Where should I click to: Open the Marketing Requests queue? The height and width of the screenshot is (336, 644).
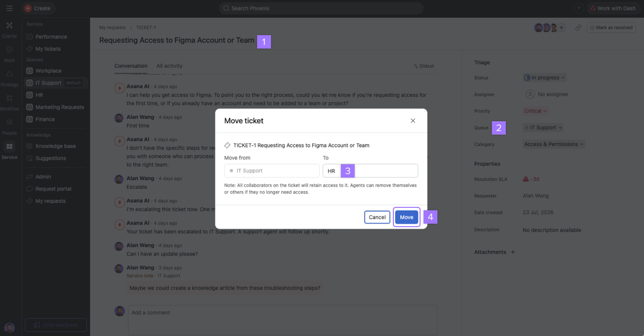(59, 107)
